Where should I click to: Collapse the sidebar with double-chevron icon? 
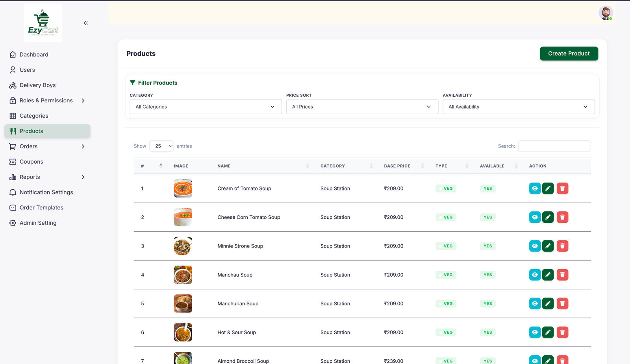tap(86, 23)
